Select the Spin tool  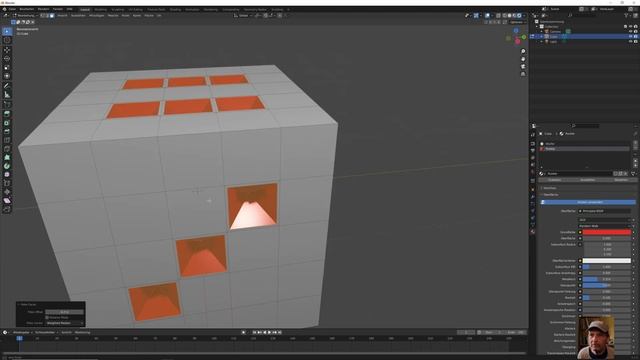[7, 166]
